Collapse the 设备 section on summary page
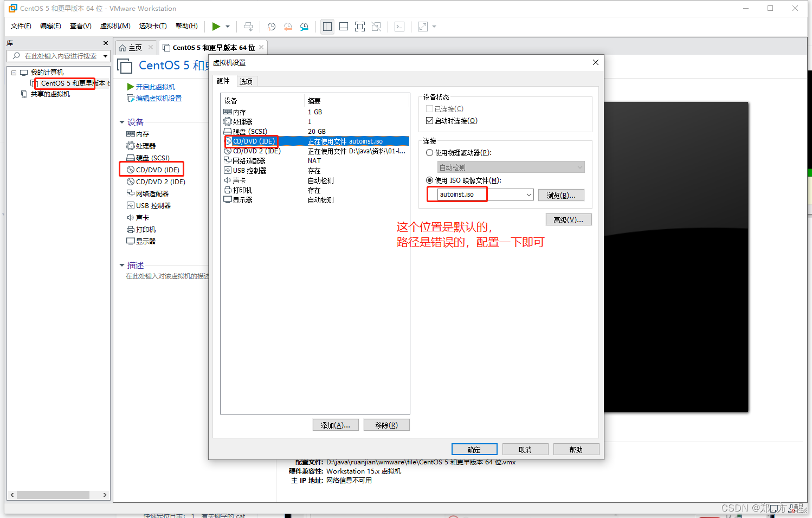812x518 pixels. [122, 122]
